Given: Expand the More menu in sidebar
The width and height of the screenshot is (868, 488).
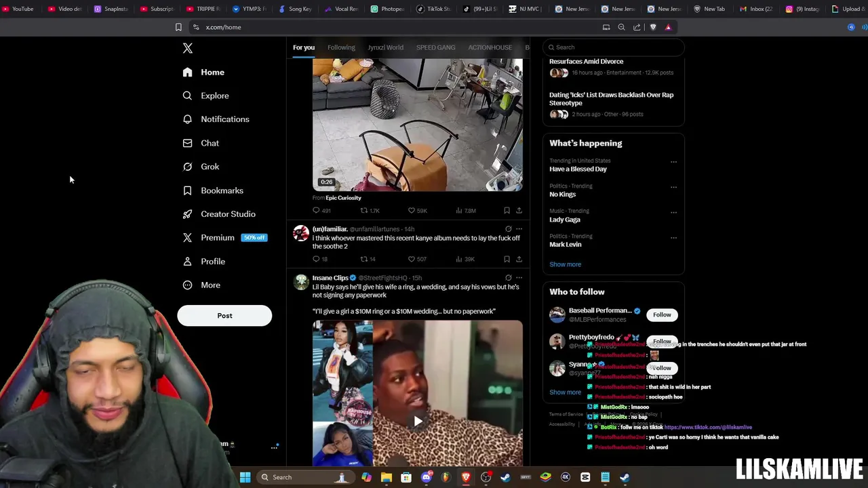Looking at the screenshot, I should coord(202,285).
